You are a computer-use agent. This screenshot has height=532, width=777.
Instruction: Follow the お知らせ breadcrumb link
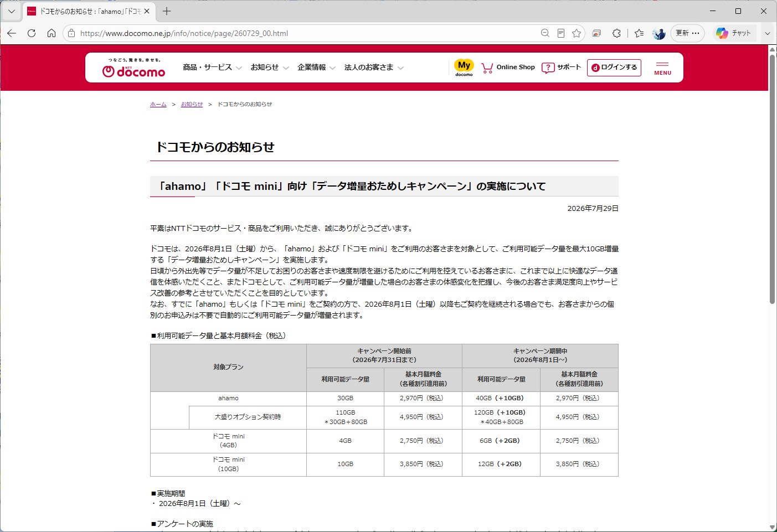[x=192, y=104]
